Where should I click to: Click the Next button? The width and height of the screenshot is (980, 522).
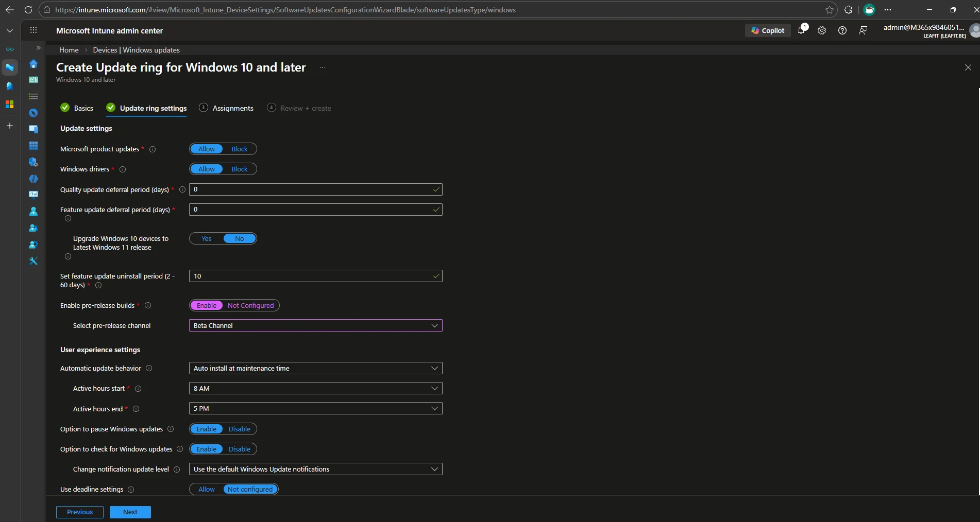coord(130,512)
